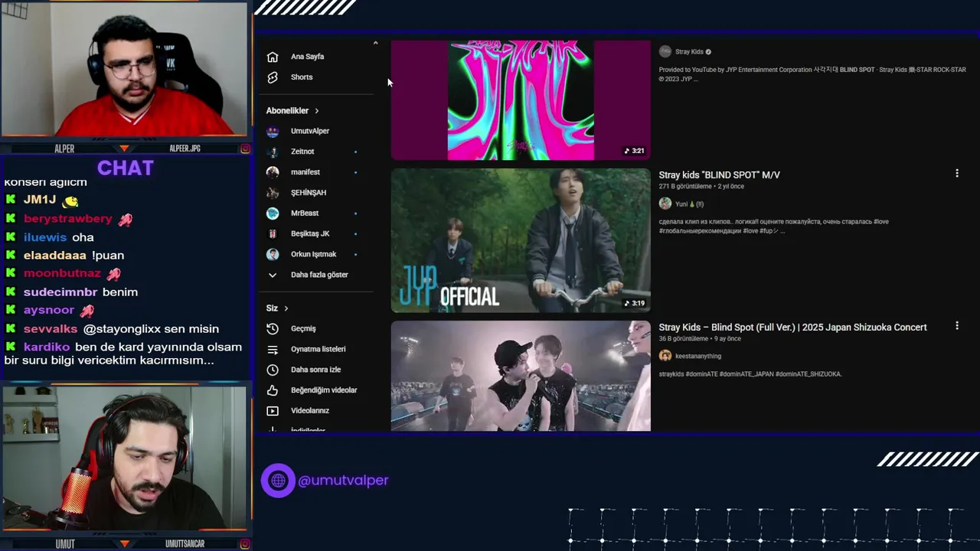
Task: Open Beğendiğim videolar thumbs-up icon
Action: (x=272, y=390)
